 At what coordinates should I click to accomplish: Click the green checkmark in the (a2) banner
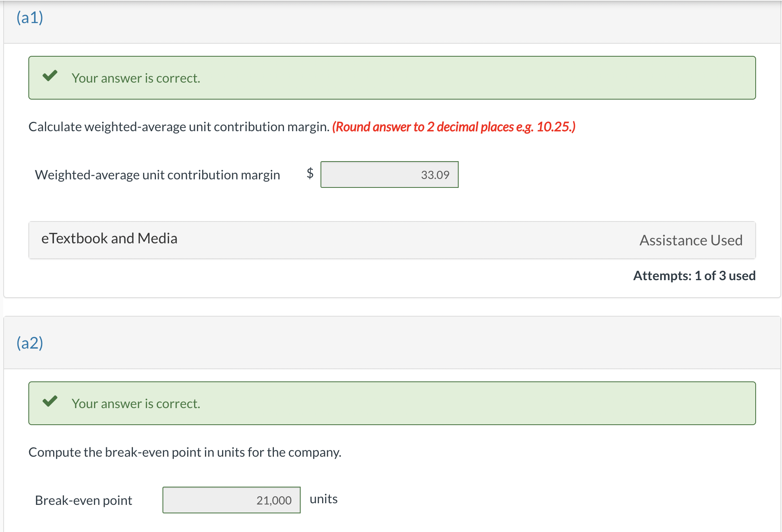click(50, 401)
